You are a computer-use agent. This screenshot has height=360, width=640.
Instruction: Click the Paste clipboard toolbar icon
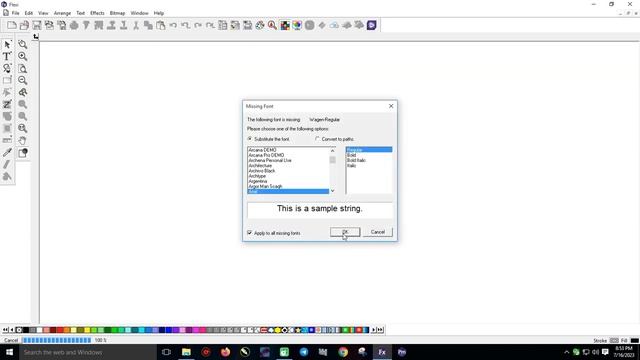pos(161,25)
